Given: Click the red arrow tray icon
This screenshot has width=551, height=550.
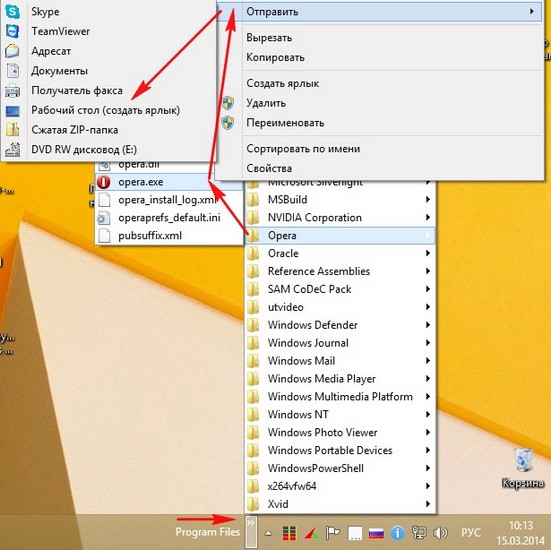Looking at the screenshot, I should click(x=311, y=534).
